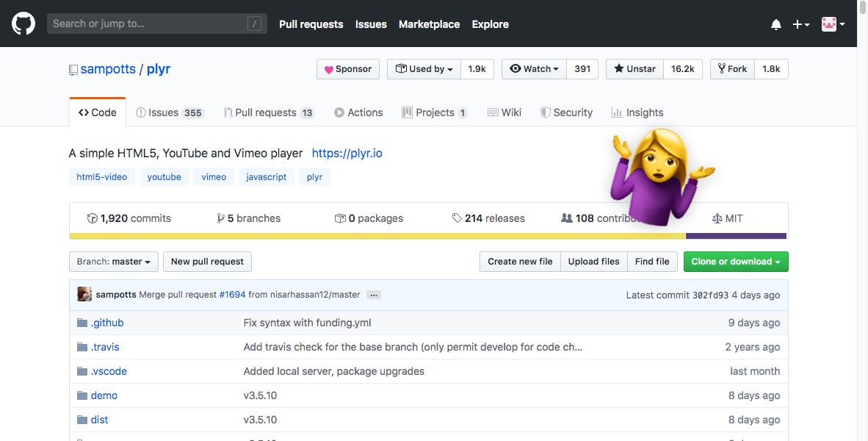Click the yellow JavaScript language bar
The width and height of the screenshot is (868, 441).
(367, 235)
